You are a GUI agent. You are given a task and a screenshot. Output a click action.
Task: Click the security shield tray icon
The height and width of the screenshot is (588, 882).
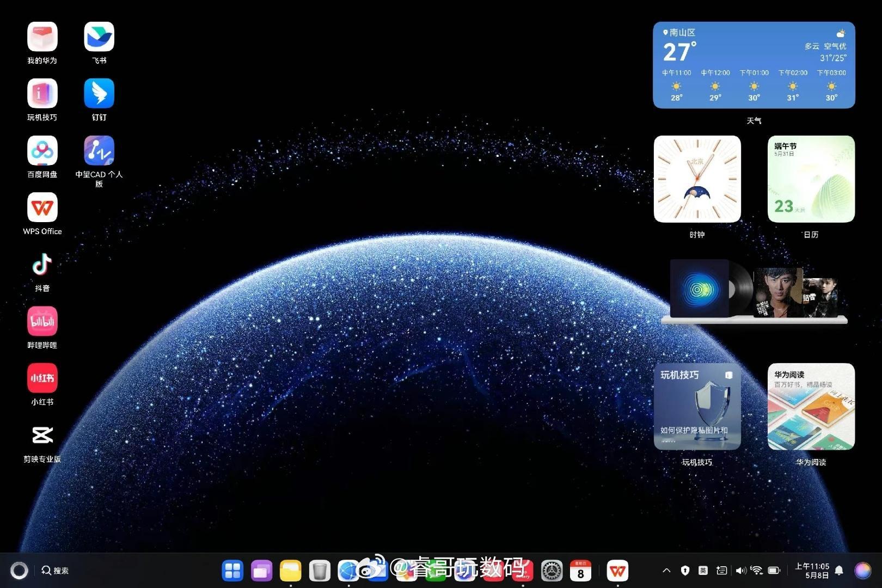(685, 571)
